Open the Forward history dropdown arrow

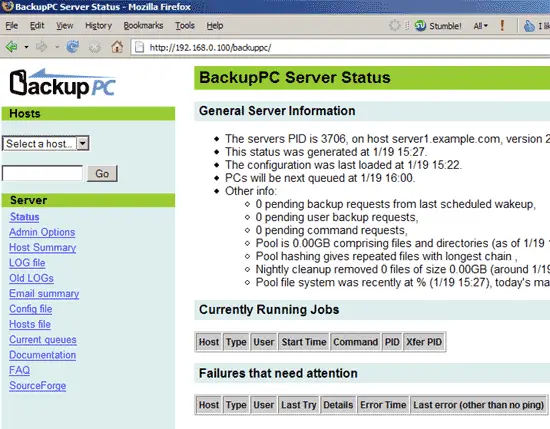click(x=57, y=47)
